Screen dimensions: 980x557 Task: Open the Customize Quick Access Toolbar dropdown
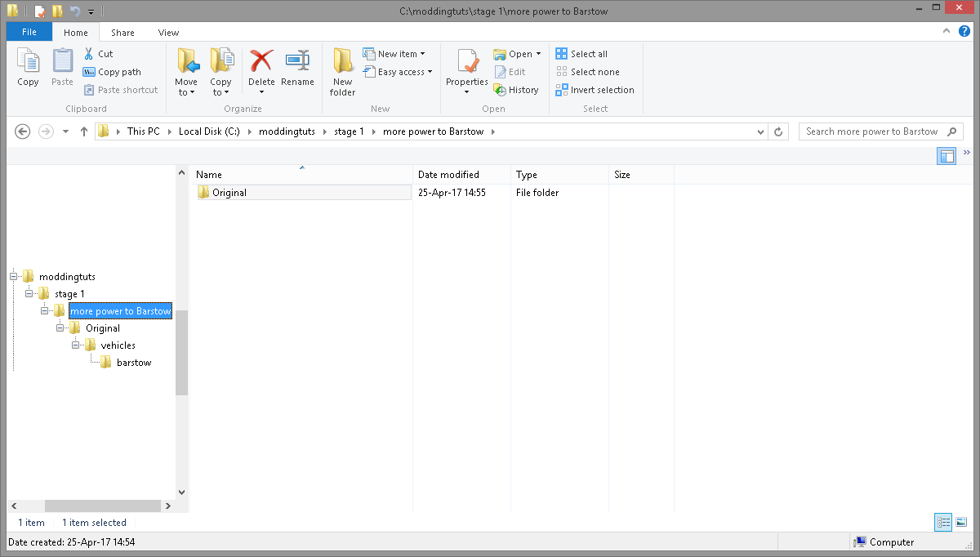tap(91, 12)
